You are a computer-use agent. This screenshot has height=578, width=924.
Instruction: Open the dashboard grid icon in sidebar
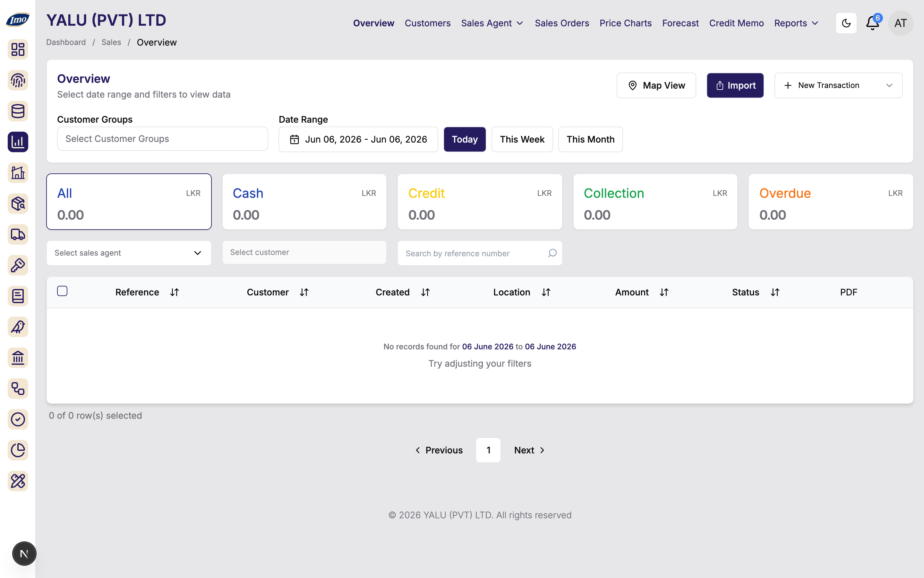coord(18,49)
